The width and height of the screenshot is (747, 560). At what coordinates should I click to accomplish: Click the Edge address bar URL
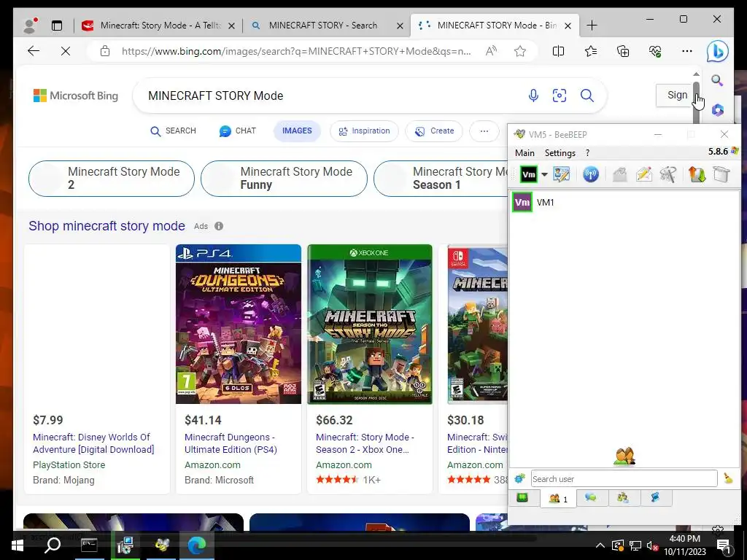pos(296,52)
